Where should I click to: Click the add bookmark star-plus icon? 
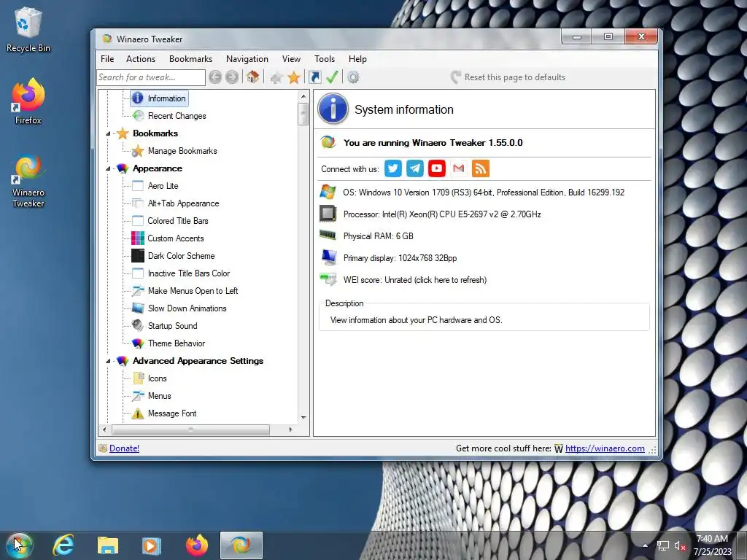click(x=276, y=77)
